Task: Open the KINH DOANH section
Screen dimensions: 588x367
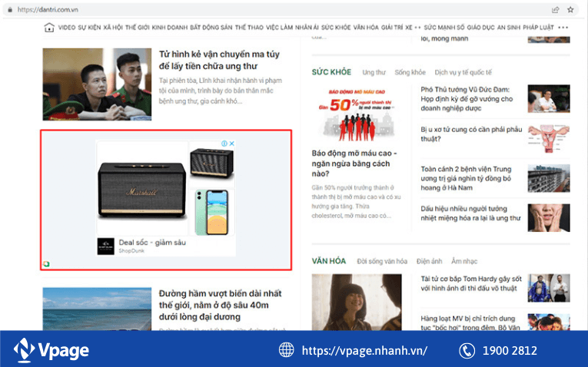Action: click(170, 28)
